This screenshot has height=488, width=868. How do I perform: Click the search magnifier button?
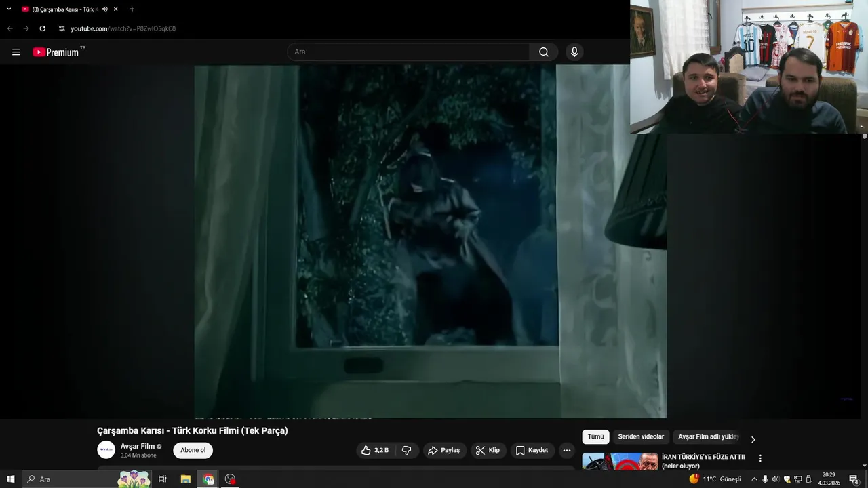[544, 52]
